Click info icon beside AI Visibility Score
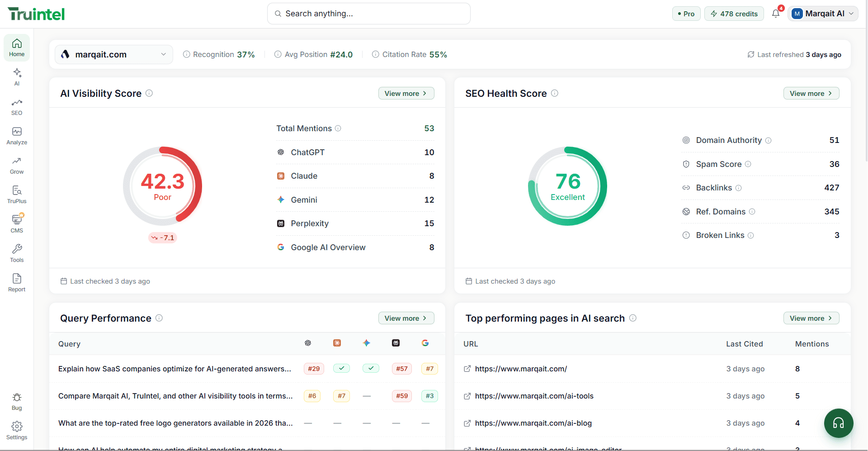 click(149, 93)
